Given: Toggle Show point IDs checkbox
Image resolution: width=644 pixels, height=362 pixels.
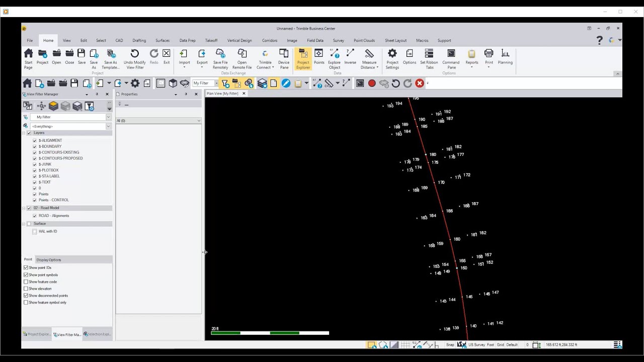Looking at the screenshot, I should (x=26, y=268).
